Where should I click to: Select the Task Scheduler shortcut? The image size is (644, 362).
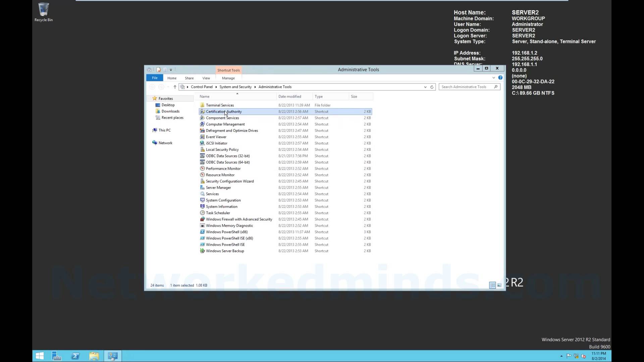point(218,213)
